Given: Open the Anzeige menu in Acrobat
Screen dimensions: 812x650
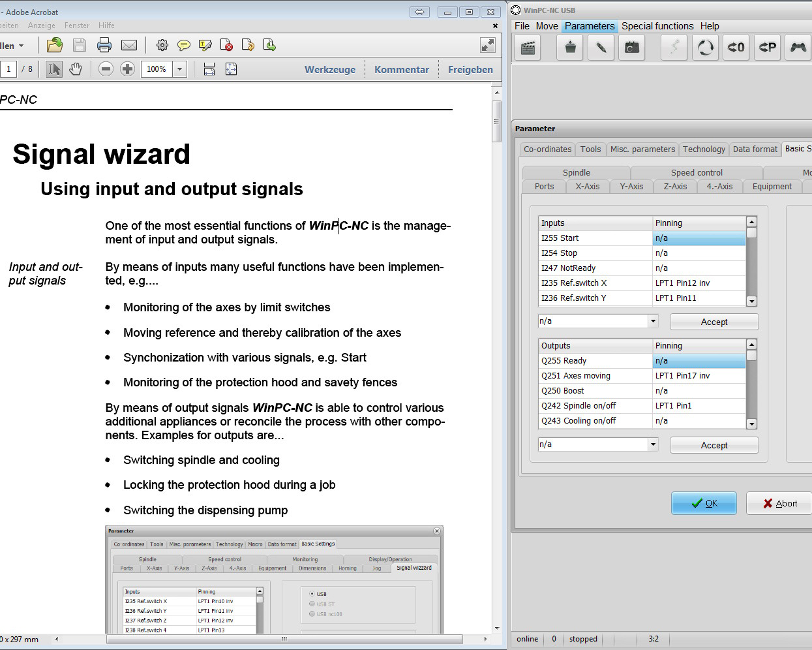Looking at the screenshot, I should 42,25.
